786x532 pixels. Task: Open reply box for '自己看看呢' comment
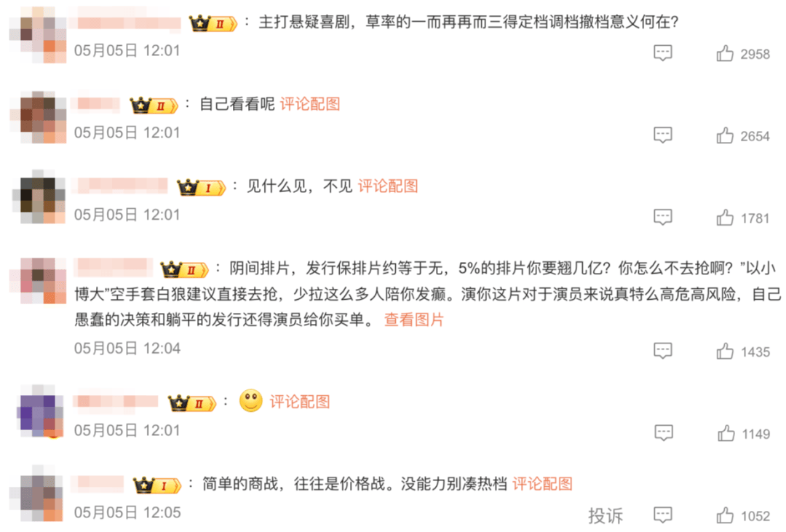click(x=663, y=135)
